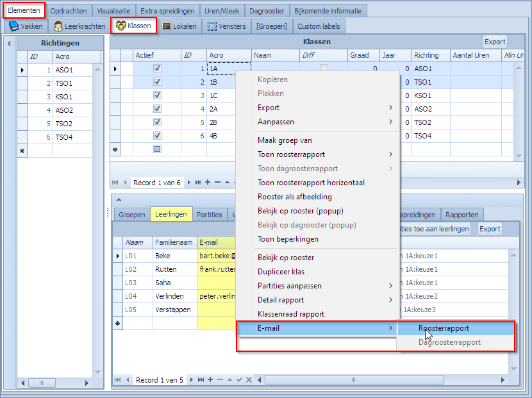Open the Leerkrachten tab with person icon
Screen dimensions: 532x398
79,26
